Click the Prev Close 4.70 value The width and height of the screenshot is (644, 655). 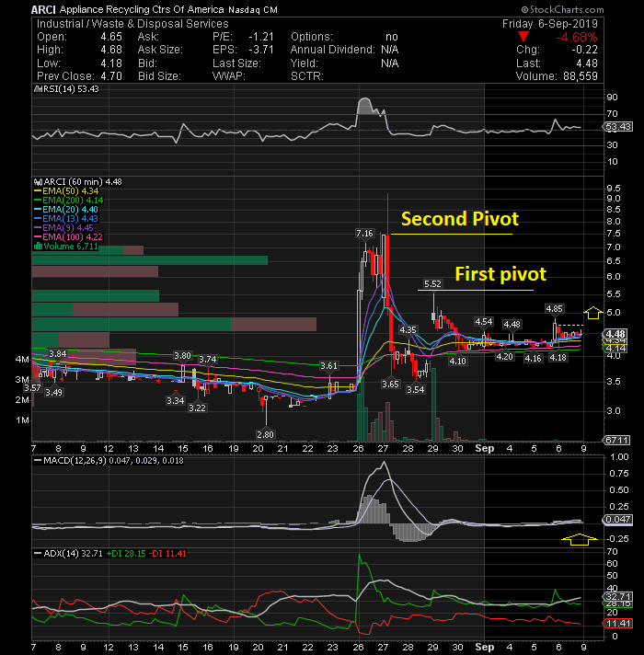coord(111,76)
